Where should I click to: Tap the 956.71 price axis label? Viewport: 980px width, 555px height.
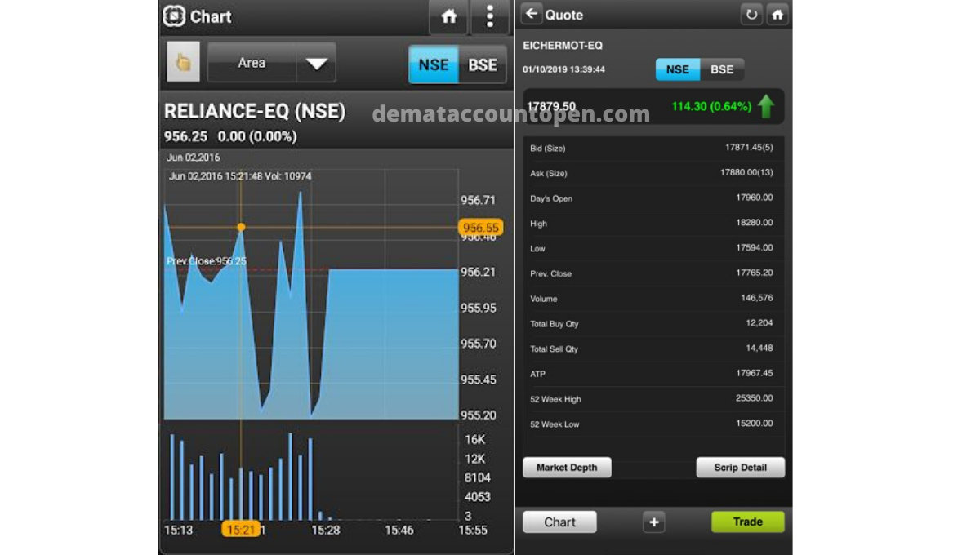[479, 200]
